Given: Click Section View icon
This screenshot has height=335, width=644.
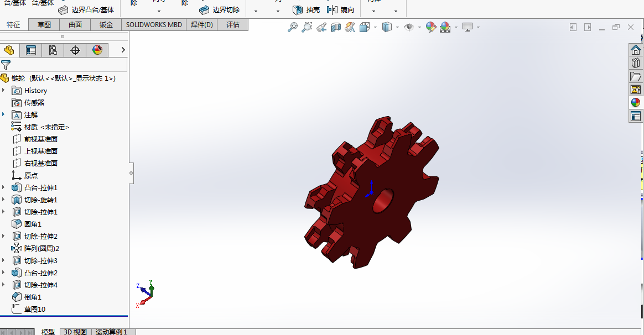Looking at the screenshot, I should click(336, 27).
